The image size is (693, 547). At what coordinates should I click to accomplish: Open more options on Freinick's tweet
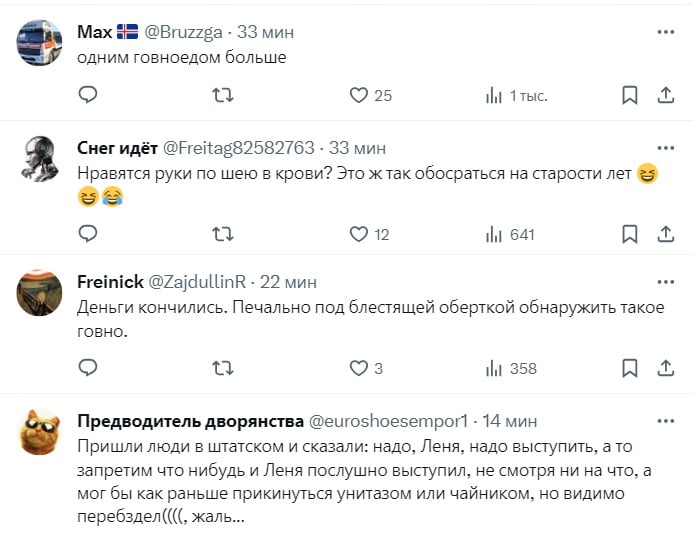(665, 282)
